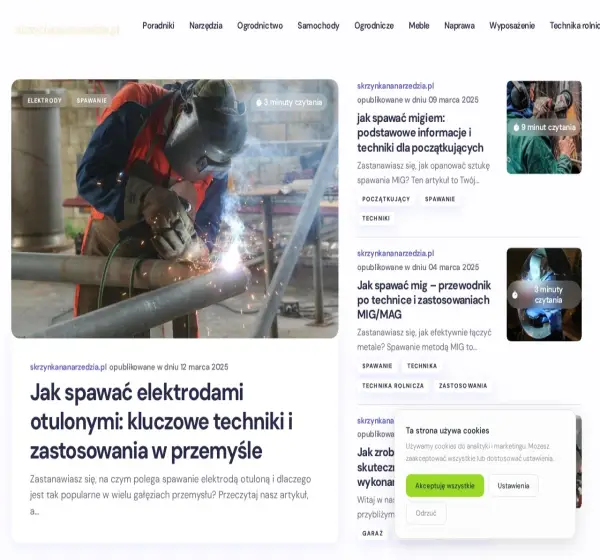Click the Ta strona używa cookies heading
This screenshot has height=560, width=600.
pyautogui.click(x=447, y=431)
